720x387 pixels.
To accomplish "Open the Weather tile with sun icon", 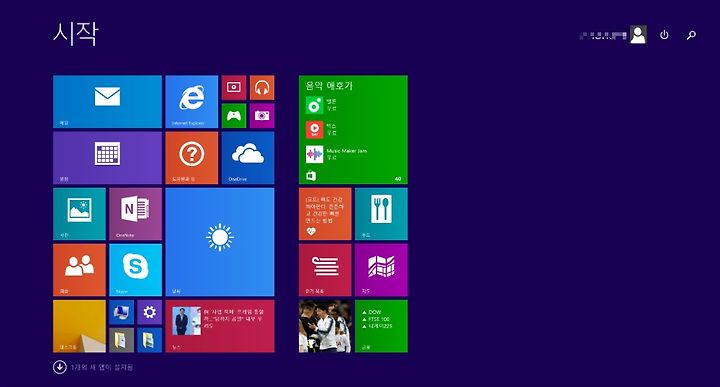I will (x=220, y=242).
